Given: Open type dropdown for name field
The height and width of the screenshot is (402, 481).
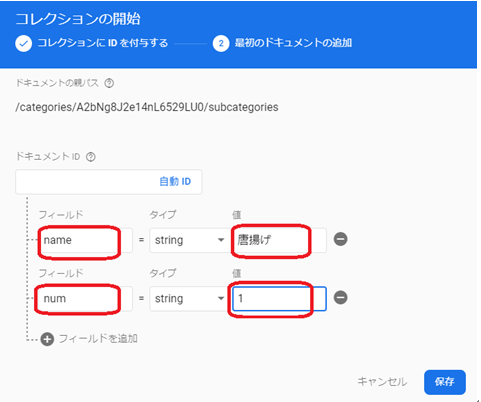Looking at the screenshot, I should tap(188, 240).
